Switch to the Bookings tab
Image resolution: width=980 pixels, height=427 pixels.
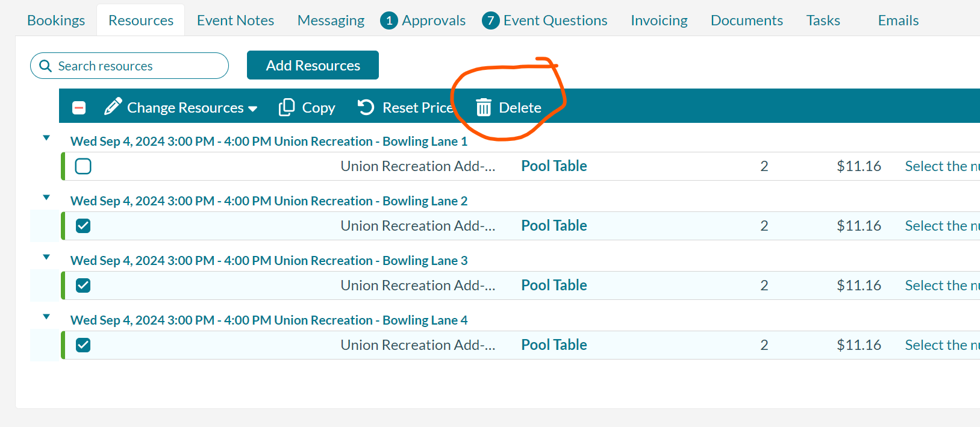tap(56, 20)
